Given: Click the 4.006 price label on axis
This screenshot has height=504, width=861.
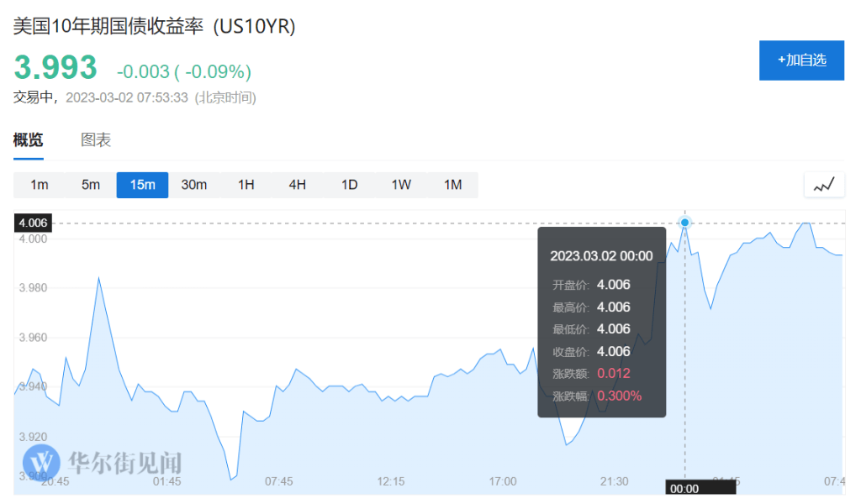Looking at the screenshot, I should click(x=34, y=223).
